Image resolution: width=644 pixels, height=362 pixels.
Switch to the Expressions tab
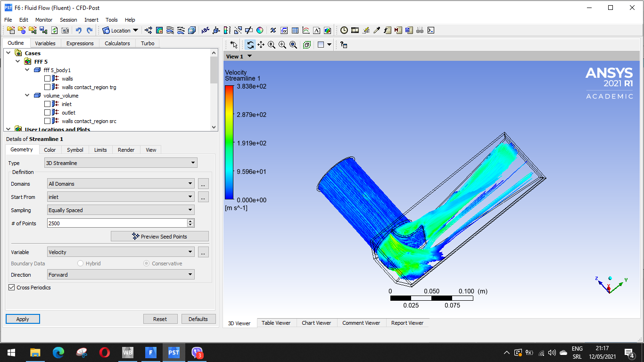(x=80, y=43)
